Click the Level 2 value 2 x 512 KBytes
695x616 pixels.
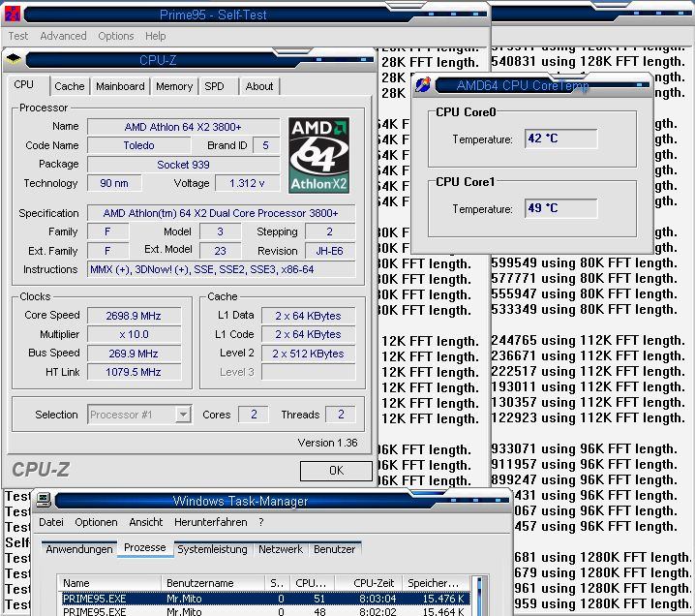pos(308,354)
